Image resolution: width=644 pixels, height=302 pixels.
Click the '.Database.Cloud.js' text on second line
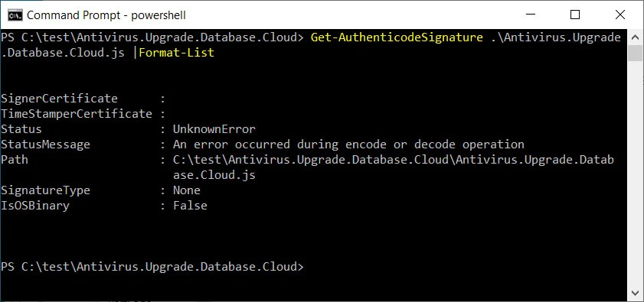(x=63, y=53)
